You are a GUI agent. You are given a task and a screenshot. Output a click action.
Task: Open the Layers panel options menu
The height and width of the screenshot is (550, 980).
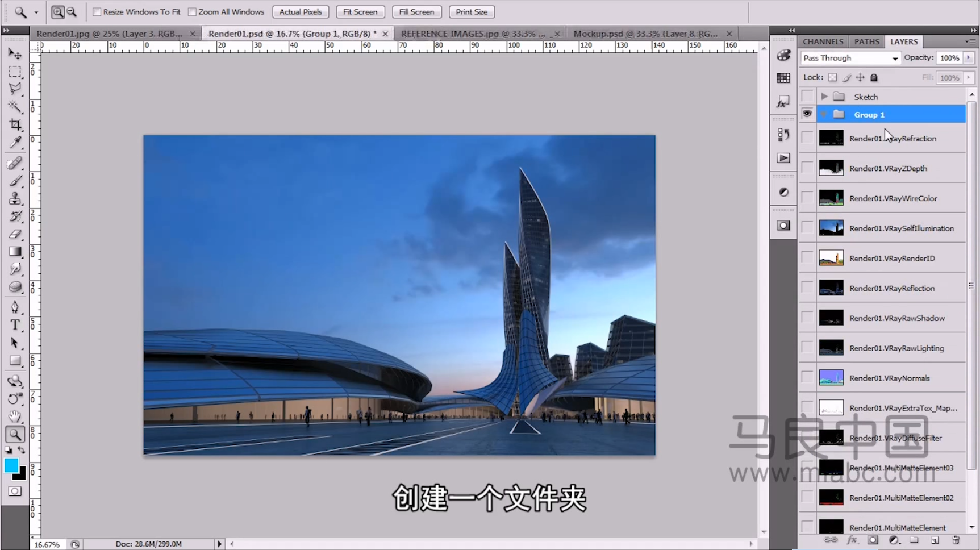click(x=969, y=41)
